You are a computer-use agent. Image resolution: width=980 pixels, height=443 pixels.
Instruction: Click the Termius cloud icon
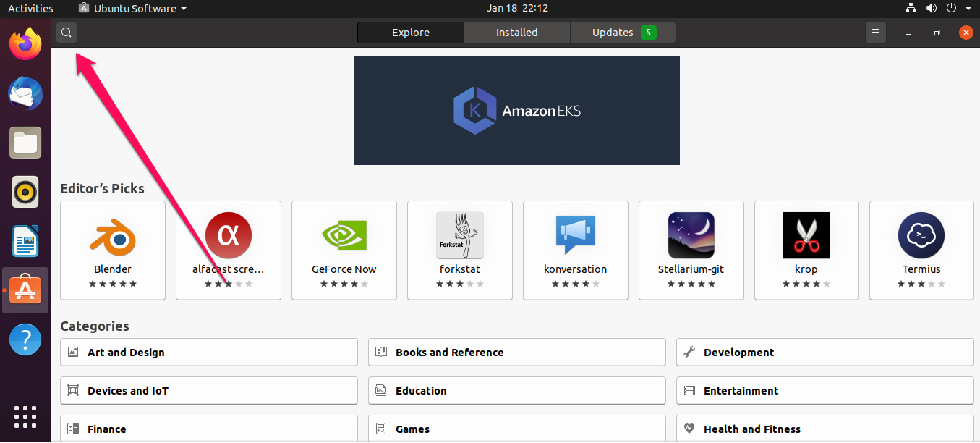tap(921, 235)
